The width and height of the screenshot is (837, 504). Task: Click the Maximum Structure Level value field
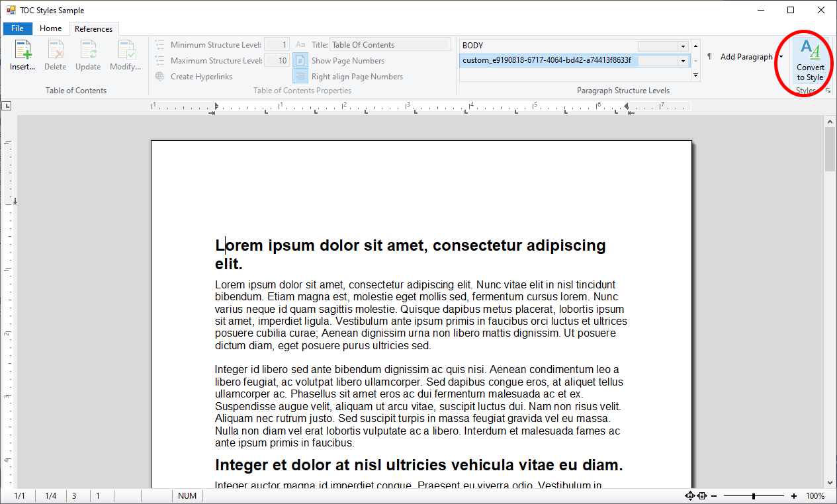(x=277, y=61)
